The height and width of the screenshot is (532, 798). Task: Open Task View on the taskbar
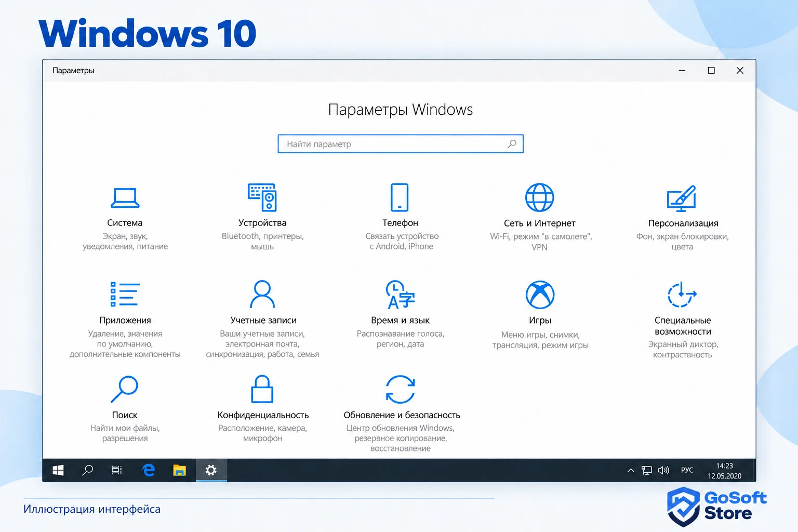coord(117,470)
